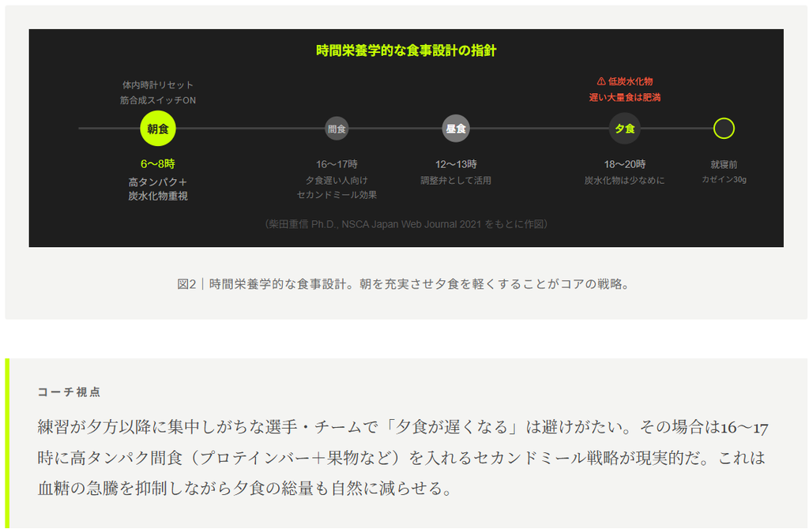Select the 夕食 dark circle marker
Screen dimensions: 809x532
tap(624, 129)
